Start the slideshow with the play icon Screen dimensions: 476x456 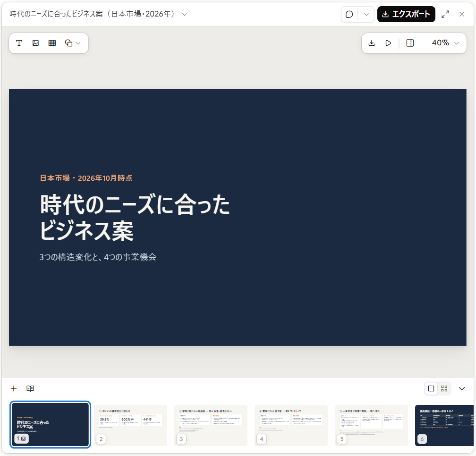pyautogui.click(x=388, y=43)
